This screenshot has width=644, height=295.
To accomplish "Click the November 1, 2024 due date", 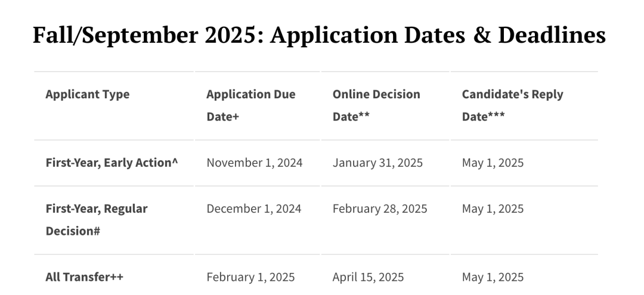I will [x=254, y=163].
